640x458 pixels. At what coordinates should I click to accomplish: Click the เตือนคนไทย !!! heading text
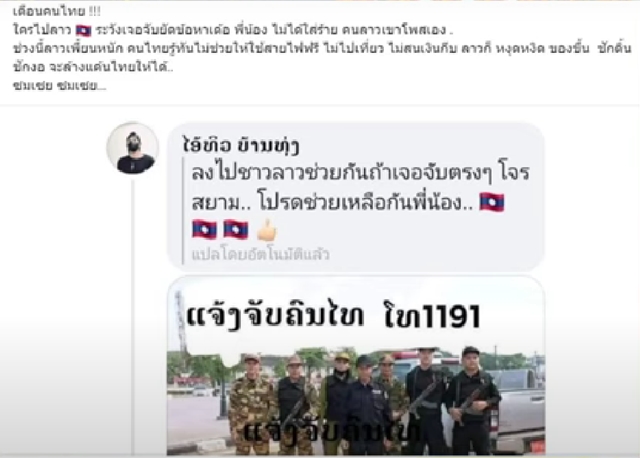click(x=57, y=11)
